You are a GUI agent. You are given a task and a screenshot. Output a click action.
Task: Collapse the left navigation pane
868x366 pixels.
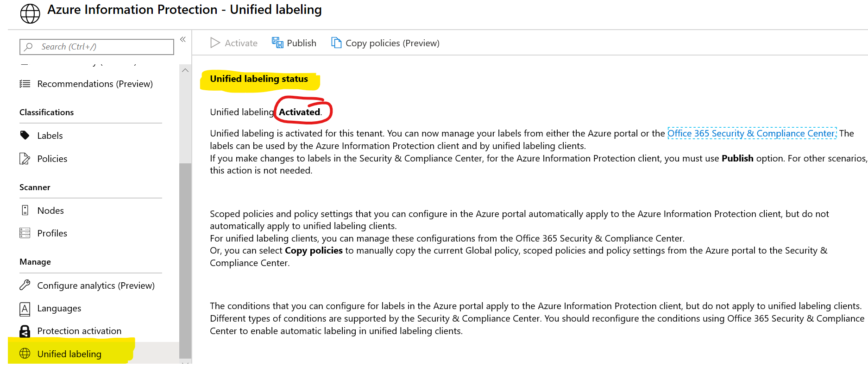pyautogui.click(x=182, y=39)
